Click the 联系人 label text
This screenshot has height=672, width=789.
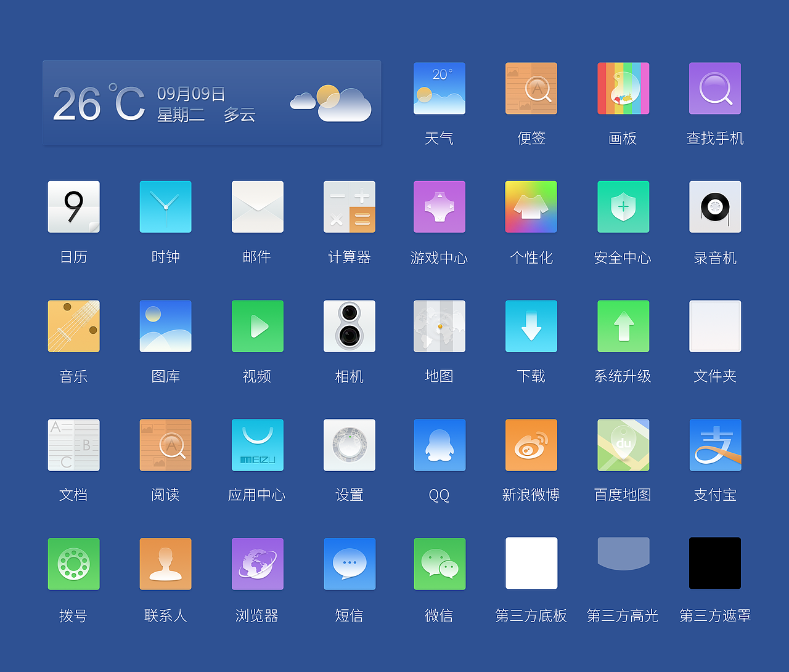pyautogui.click(x=166, y=615)
